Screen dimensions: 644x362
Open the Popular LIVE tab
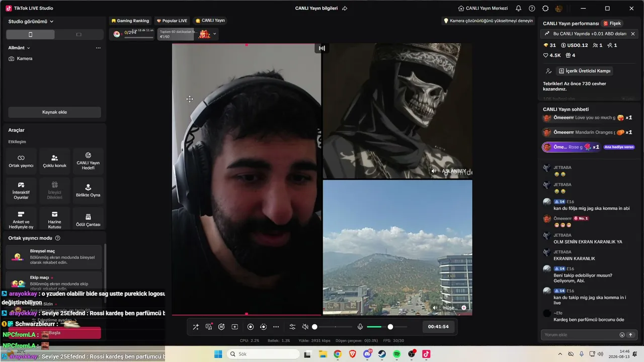(x=172, y=21)
